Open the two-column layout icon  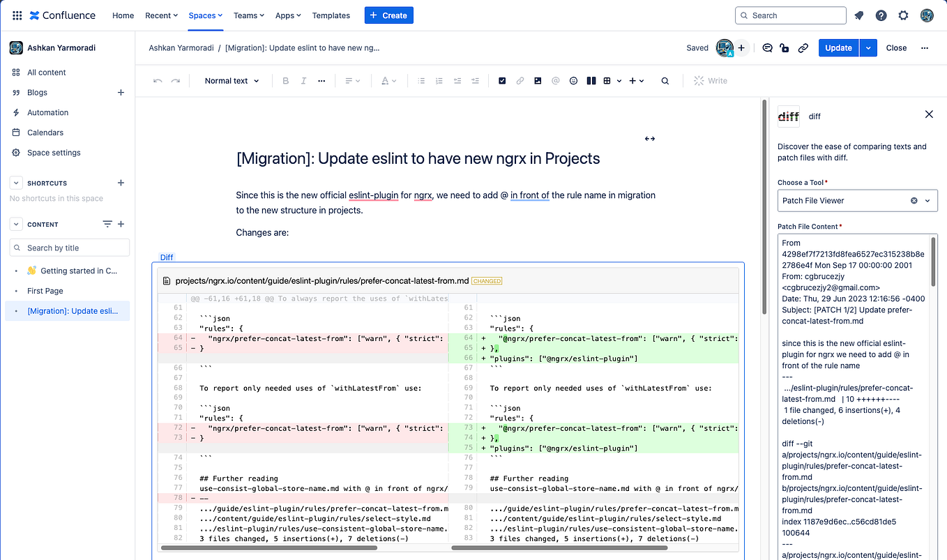click(591, 81)
